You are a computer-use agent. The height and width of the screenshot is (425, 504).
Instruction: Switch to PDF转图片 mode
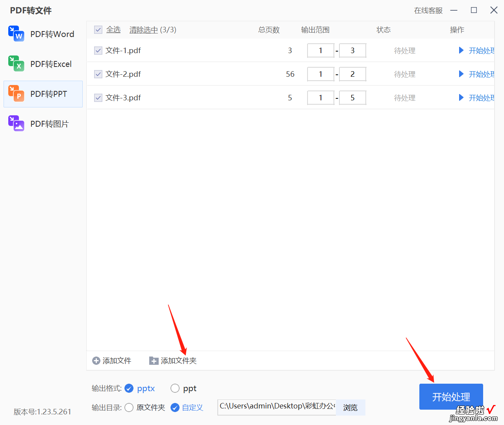click(x=43, y=124)
